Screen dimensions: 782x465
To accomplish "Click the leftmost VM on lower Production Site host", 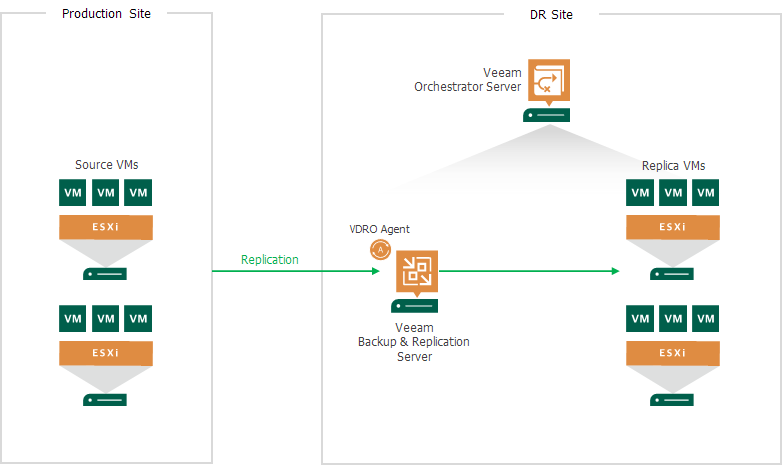I will 72,319.
